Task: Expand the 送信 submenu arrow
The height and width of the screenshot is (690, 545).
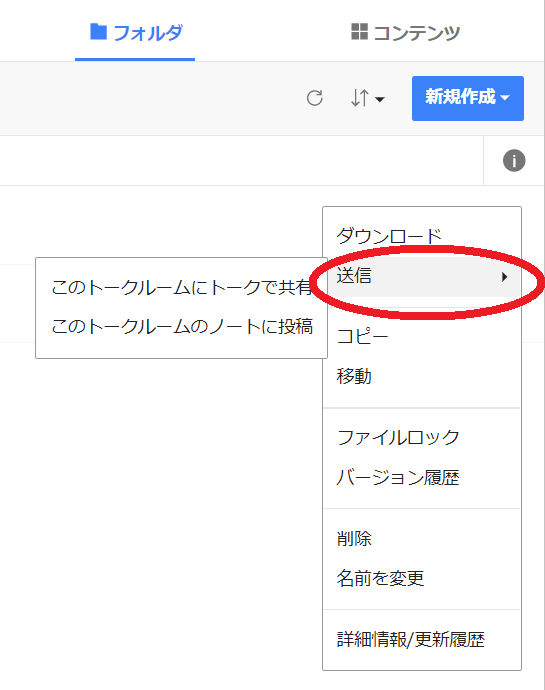Action: tap(504, 277)
